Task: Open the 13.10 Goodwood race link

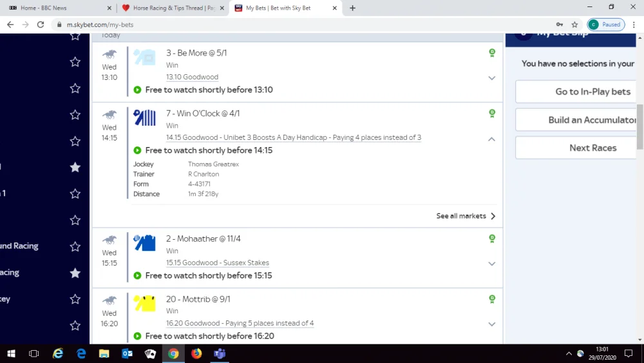Action: pos(192,77)
